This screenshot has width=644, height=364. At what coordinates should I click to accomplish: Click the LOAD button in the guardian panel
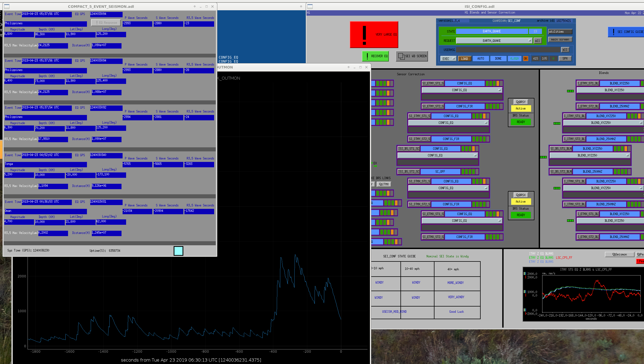click(x=464, y=59)
